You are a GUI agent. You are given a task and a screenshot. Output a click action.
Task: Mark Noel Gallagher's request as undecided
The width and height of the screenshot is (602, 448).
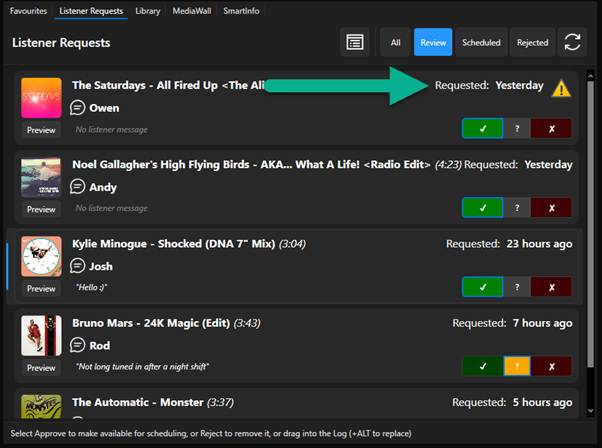(517, 208)
